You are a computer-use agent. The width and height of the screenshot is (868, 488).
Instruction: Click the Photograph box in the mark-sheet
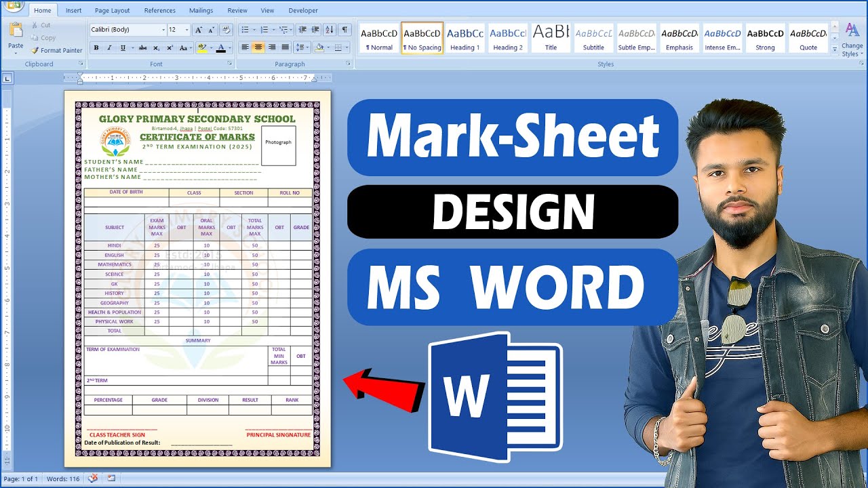(x=279, y=145)
